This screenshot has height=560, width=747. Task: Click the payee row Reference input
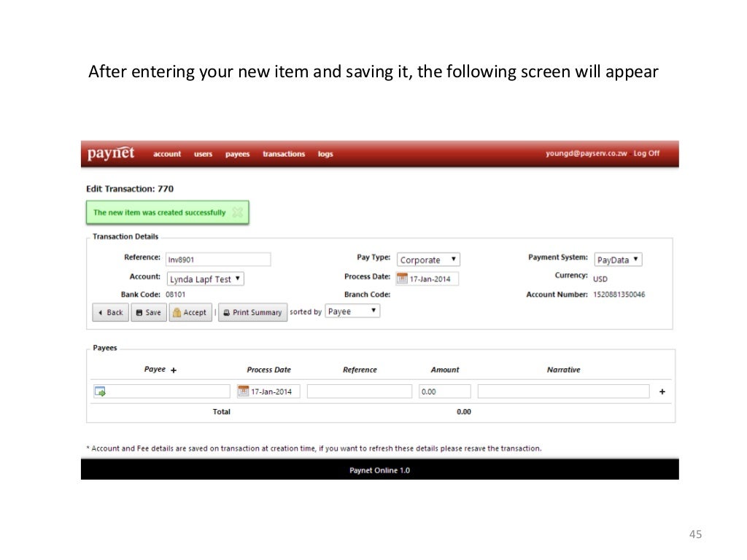[x=359, y=392]
